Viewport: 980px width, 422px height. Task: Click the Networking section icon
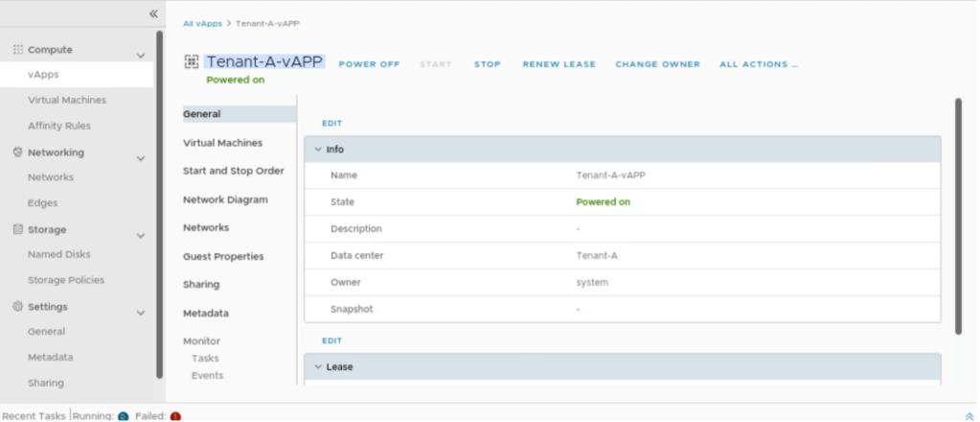[x=17, y=152]
